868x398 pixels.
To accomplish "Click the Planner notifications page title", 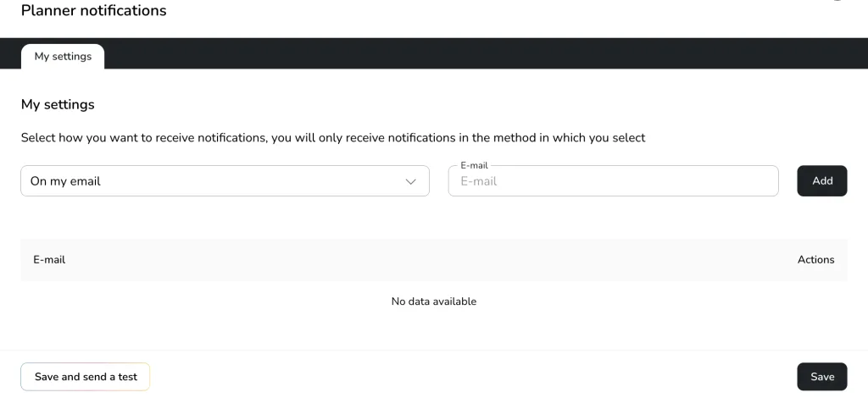I will point(93,11).
